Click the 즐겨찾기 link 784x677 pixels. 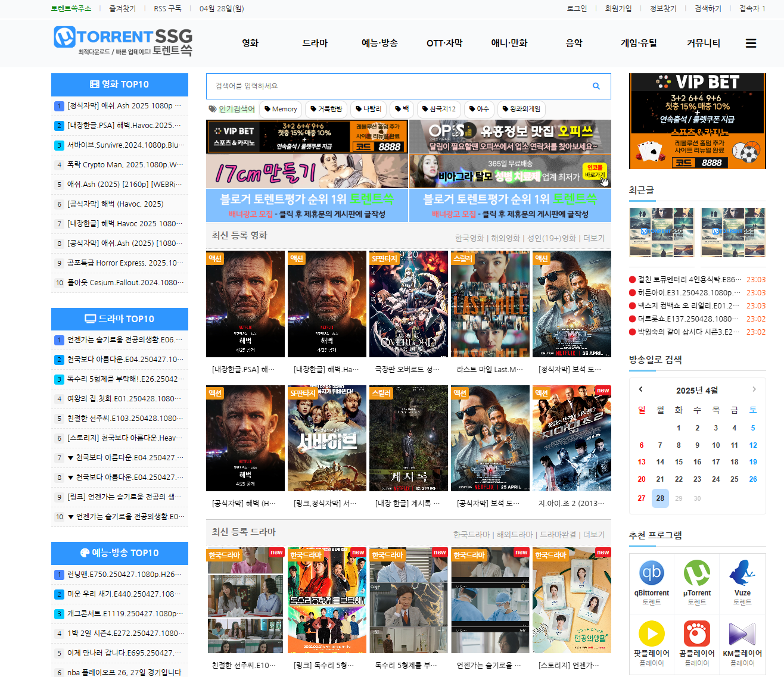(x=123, y=8)
